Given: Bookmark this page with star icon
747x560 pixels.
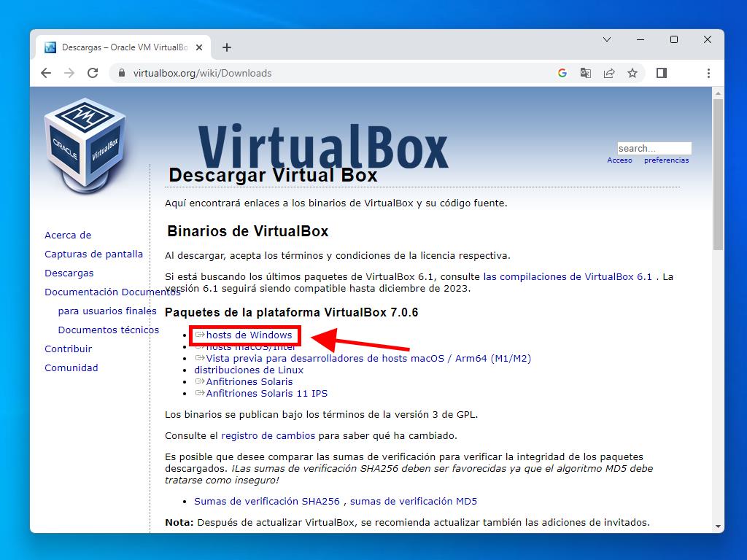Looking at the screenshot, I should (632, 73).
